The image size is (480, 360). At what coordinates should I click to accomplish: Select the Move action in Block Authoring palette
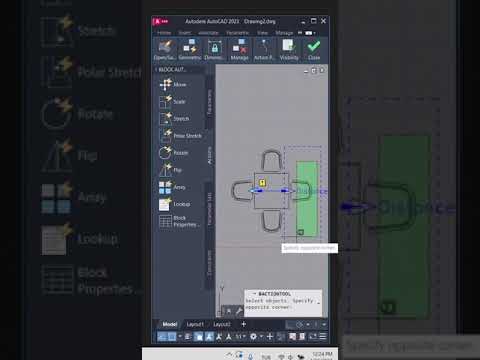tap(173, 85)
